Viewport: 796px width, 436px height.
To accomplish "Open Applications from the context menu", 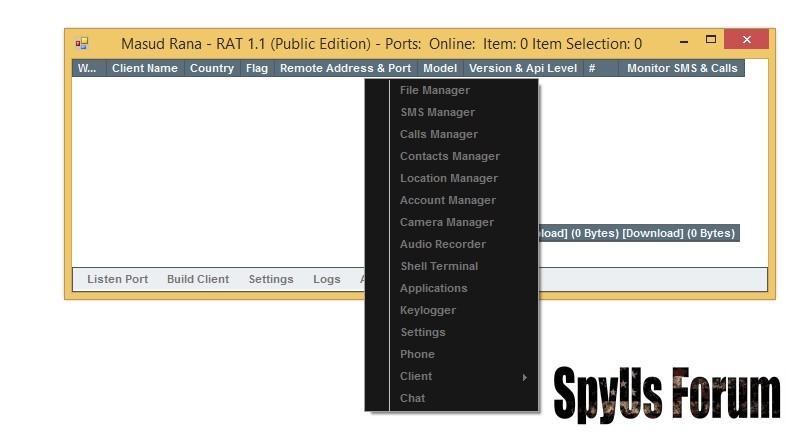I will coord(433,289).
